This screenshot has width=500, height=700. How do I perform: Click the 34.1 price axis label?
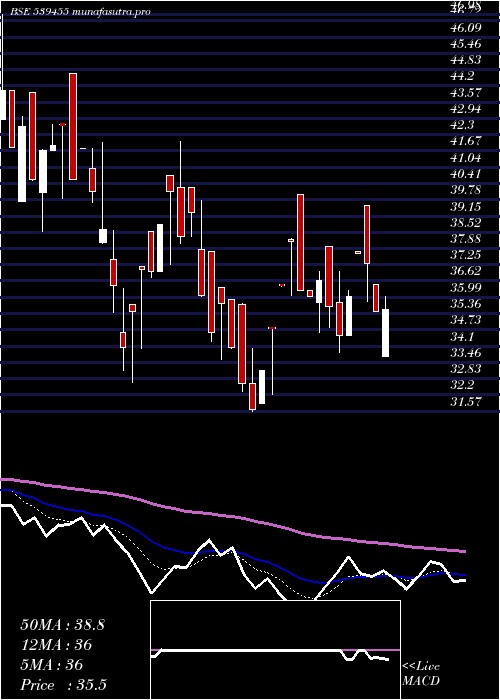click(x=462, y=336)
